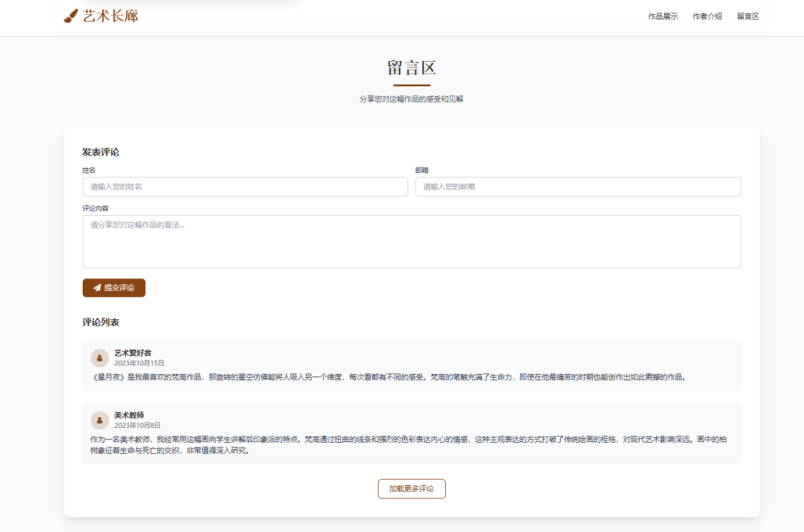Click the 艺术长廊 site title link

pos(109,15)
